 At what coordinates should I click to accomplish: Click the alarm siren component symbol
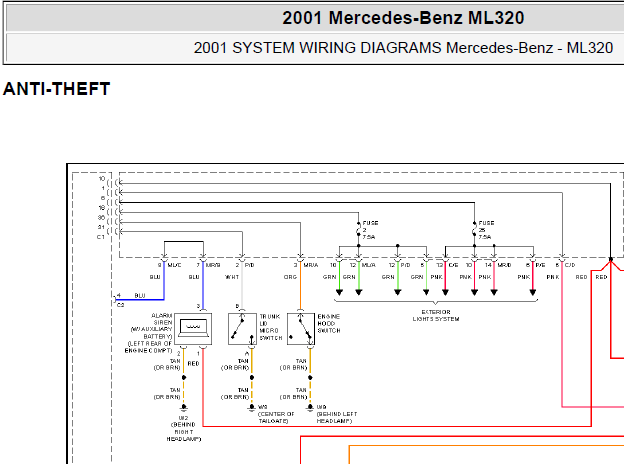pyautogui.click(x=193, y=329)
